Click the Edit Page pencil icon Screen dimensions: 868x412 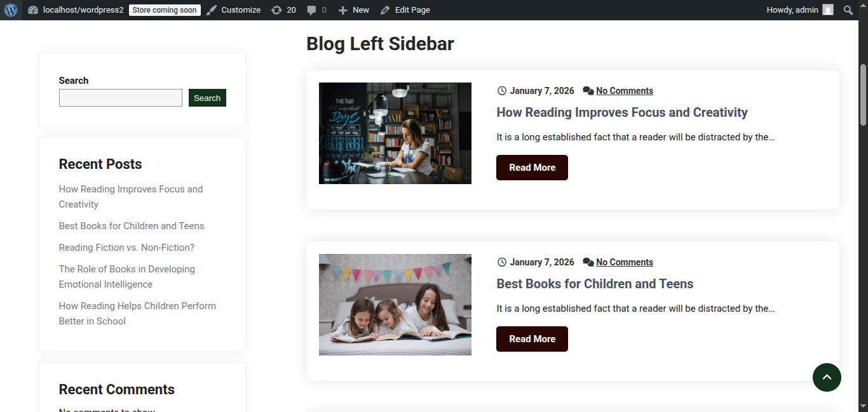385,10
